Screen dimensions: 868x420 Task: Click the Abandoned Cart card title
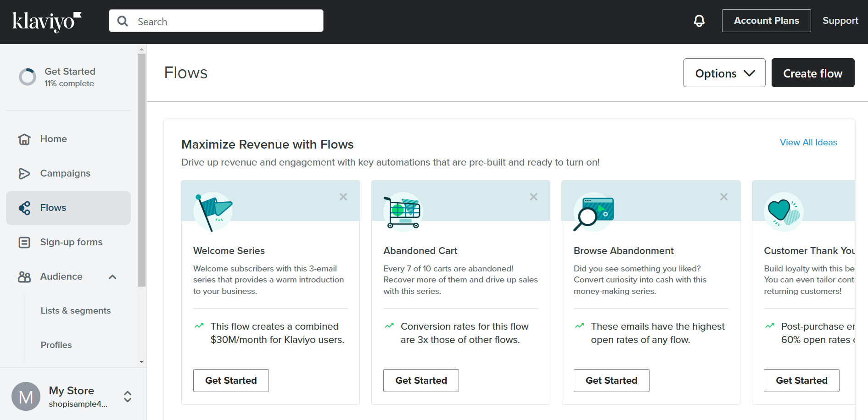pos(420,251)
